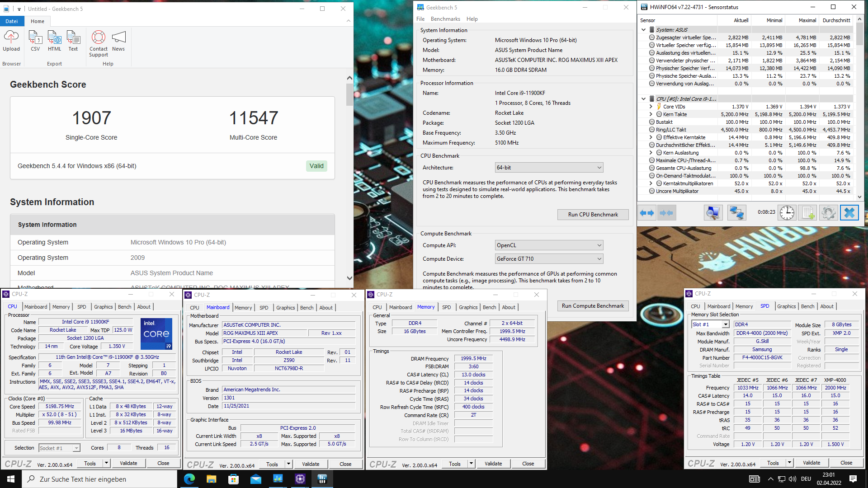The height and width of the screenshot is (488, 868).
Task: Click the volume speaker tray icon
Action: tap(792, 479)
